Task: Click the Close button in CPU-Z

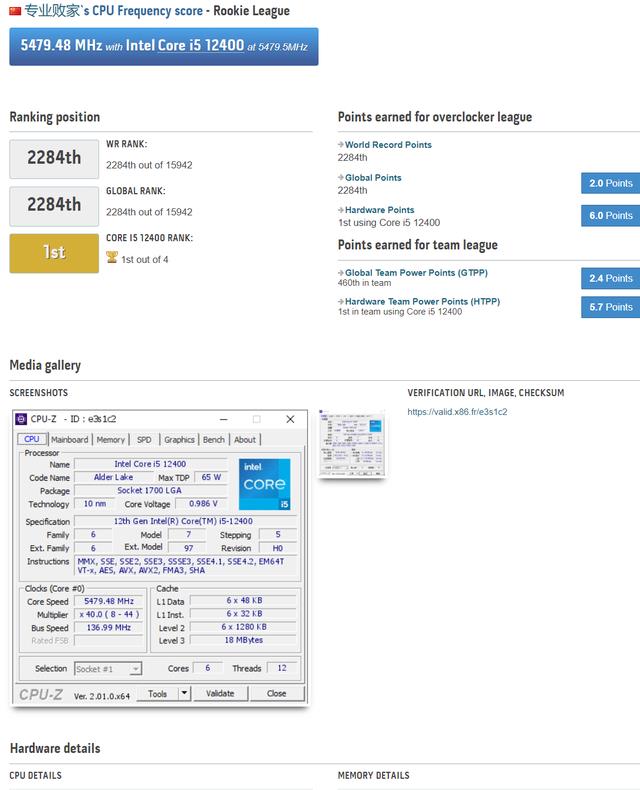Action: 277,694
